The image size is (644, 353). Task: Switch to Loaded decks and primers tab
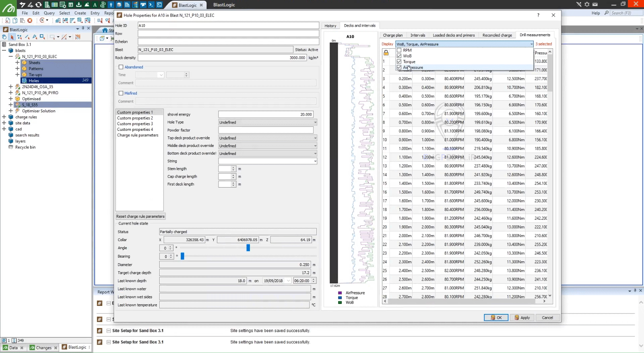coord(454,35)
